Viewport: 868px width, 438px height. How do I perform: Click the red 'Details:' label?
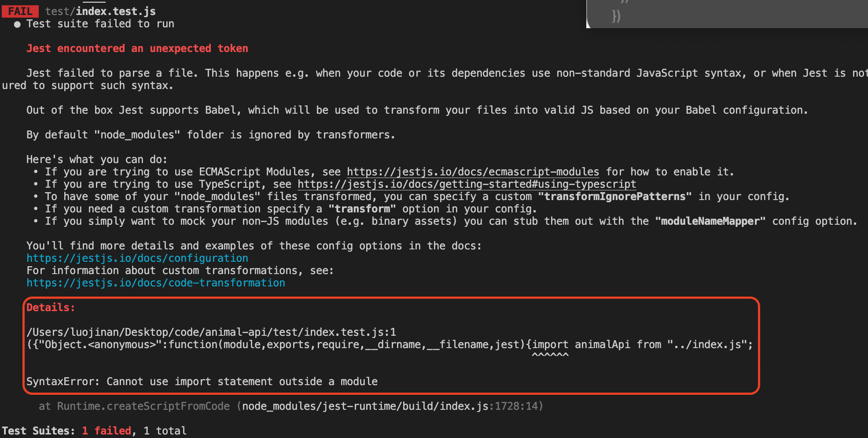coord(51,308)
